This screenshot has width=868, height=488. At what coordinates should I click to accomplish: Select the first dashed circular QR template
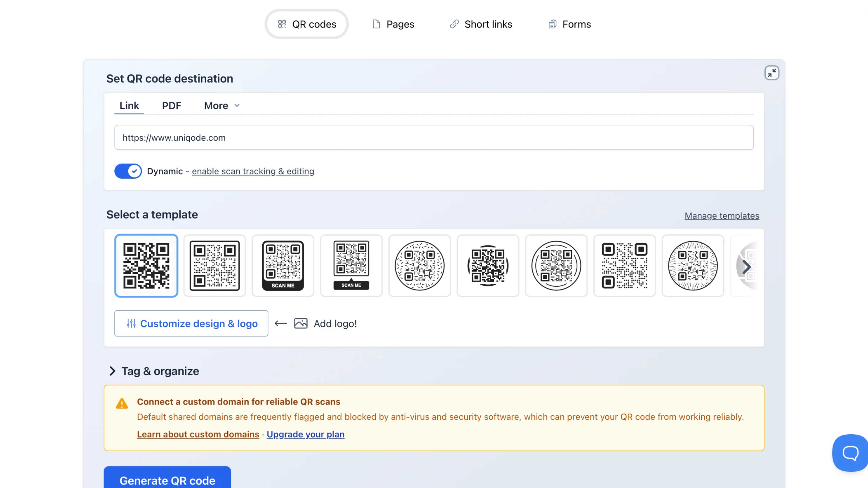click(x=420, y=266)
